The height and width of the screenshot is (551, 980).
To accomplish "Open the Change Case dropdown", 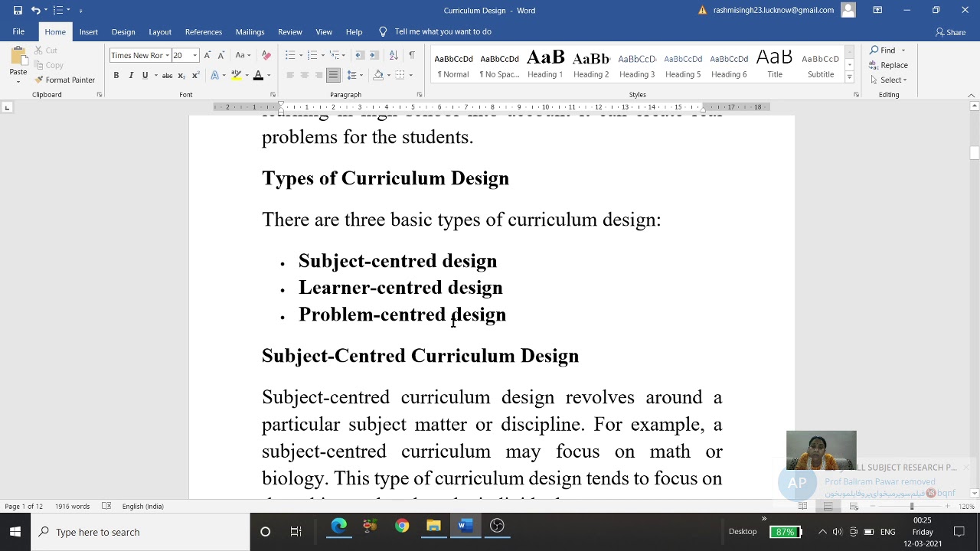I will [243, 55].
